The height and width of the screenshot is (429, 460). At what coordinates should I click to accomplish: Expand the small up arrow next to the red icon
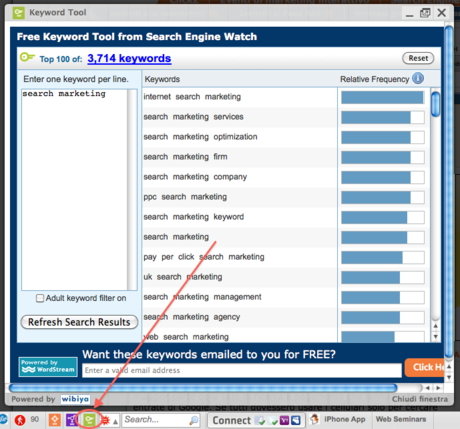(x=115, y=422)
